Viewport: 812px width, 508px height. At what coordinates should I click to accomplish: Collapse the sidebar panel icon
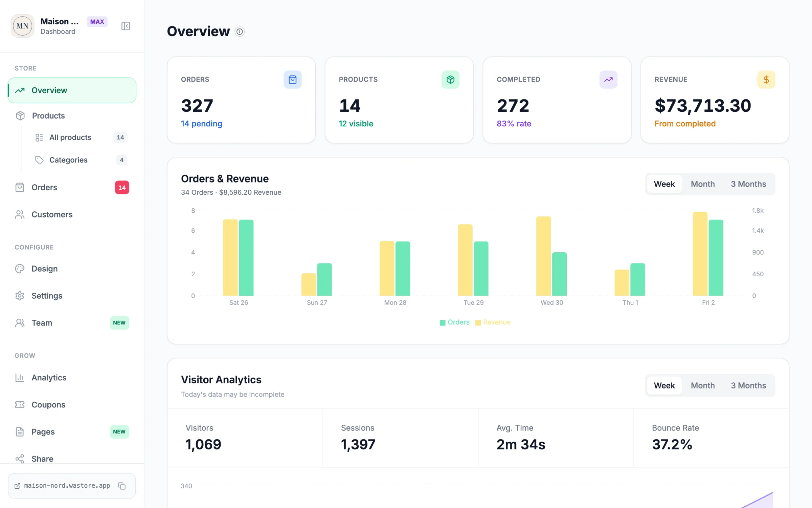126,26
